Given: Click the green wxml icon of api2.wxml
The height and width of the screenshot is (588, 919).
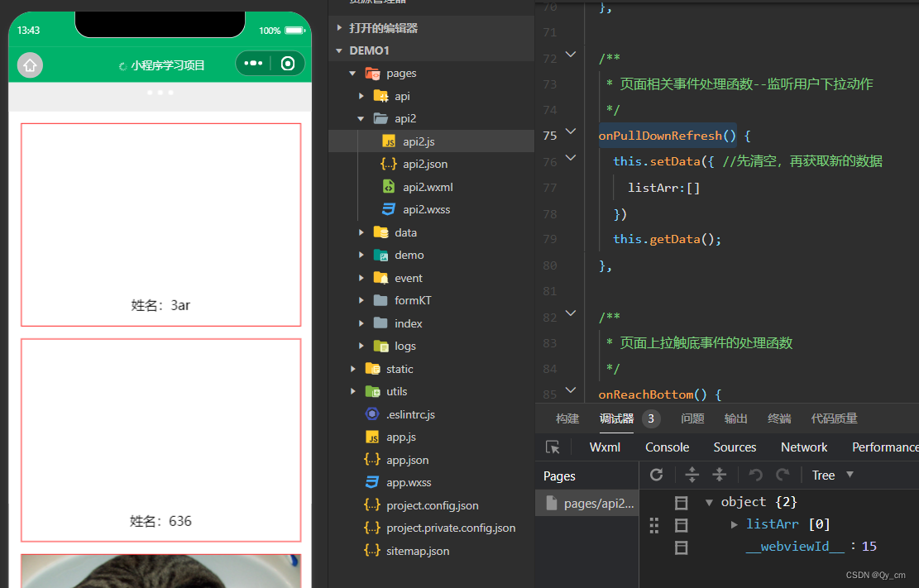Looking at the screenshot, I should pos(389,186).
